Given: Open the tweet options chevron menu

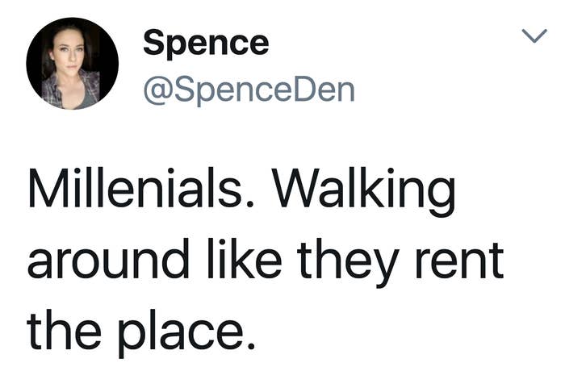Looking at the screenshot, I should [x=534, y=35].
